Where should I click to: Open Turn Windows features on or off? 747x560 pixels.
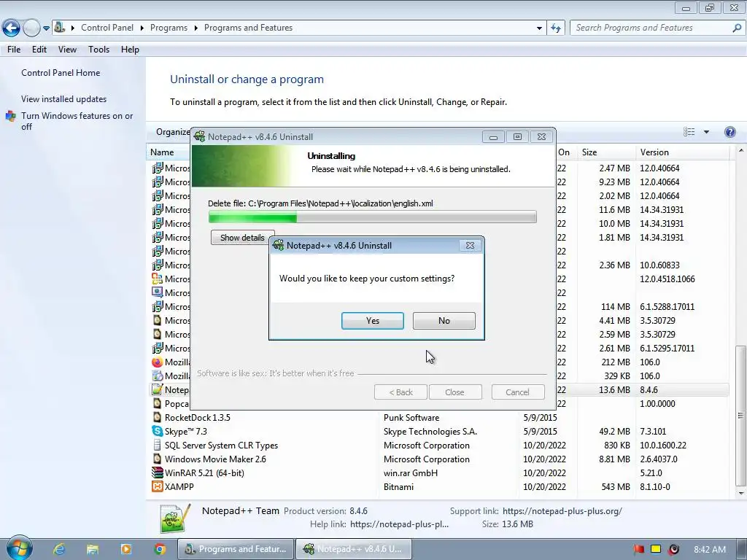pyautogui.click(x=77, y=121)
